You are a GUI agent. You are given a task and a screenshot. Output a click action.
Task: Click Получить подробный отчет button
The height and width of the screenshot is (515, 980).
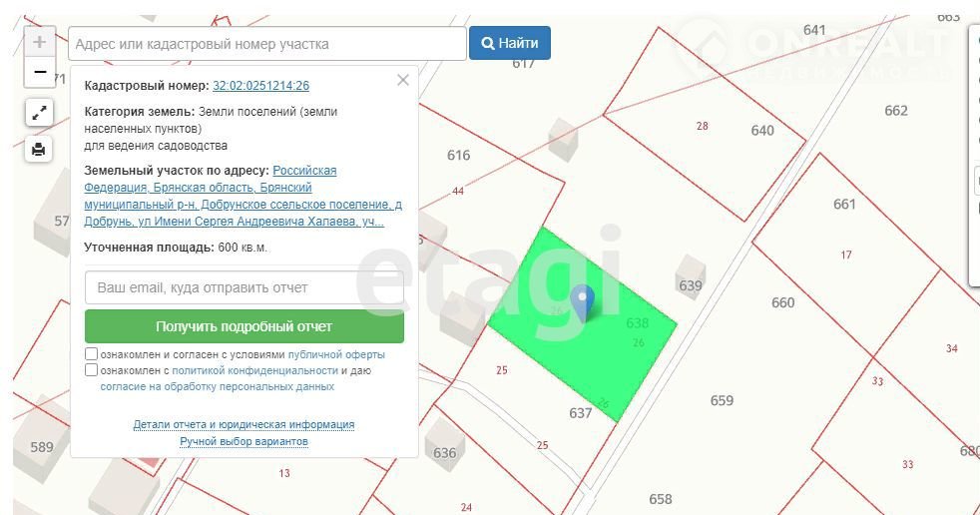tap(244, 326)
